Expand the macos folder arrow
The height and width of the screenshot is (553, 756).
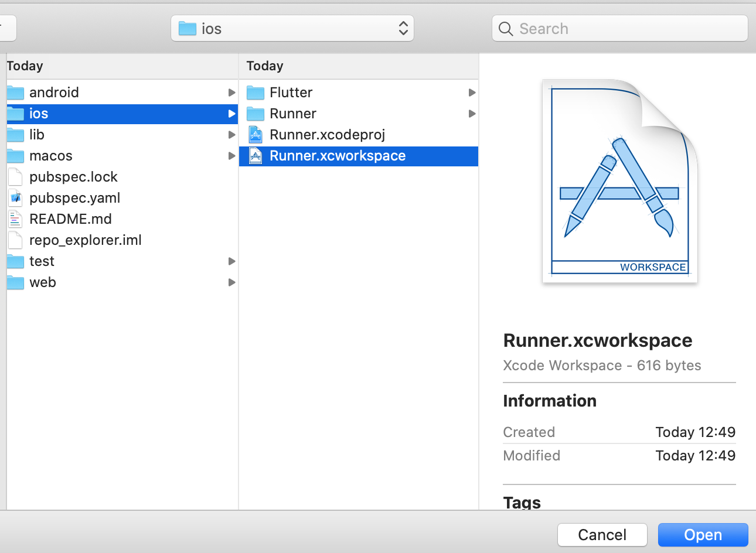tap(232, 156)
